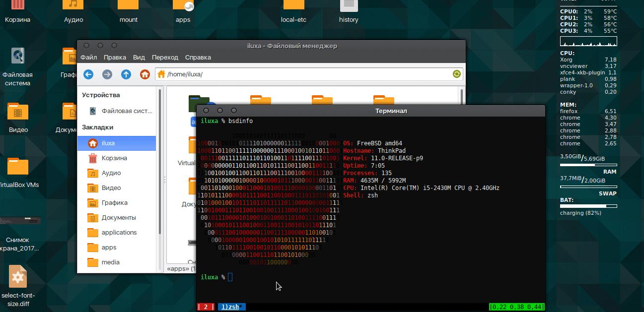Go back in the file manager toolbar
644x312 pixels.
click(x=88, y=74)
